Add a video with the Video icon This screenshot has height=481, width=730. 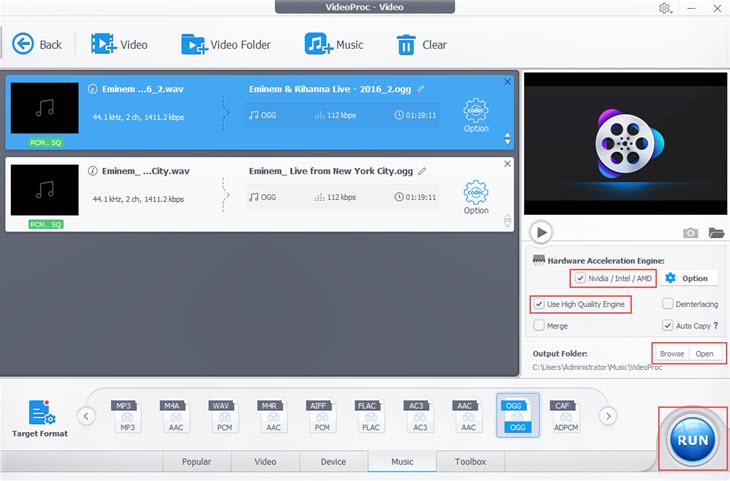pyautogui.click(x=119, y=45)
